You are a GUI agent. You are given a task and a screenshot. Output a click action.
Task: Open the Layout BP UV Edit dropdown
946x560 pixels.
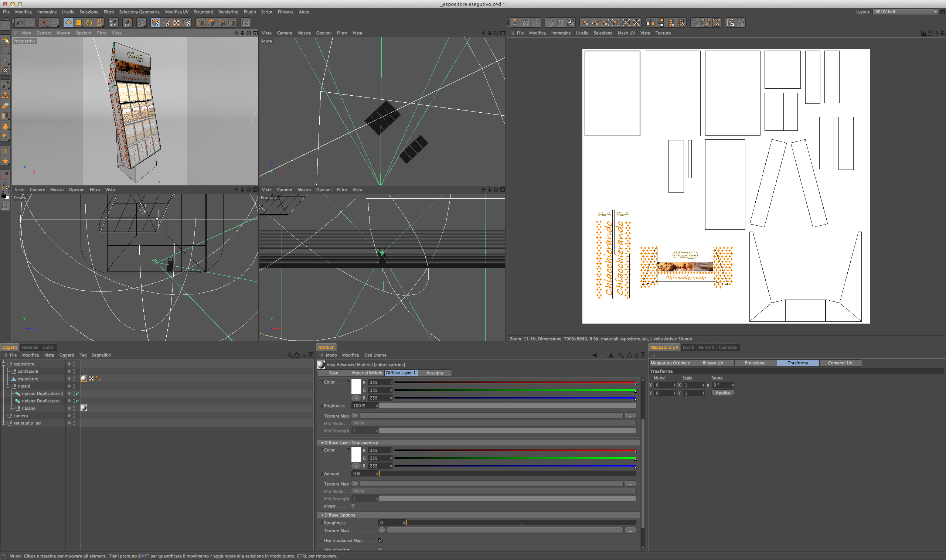coord(905,12)
